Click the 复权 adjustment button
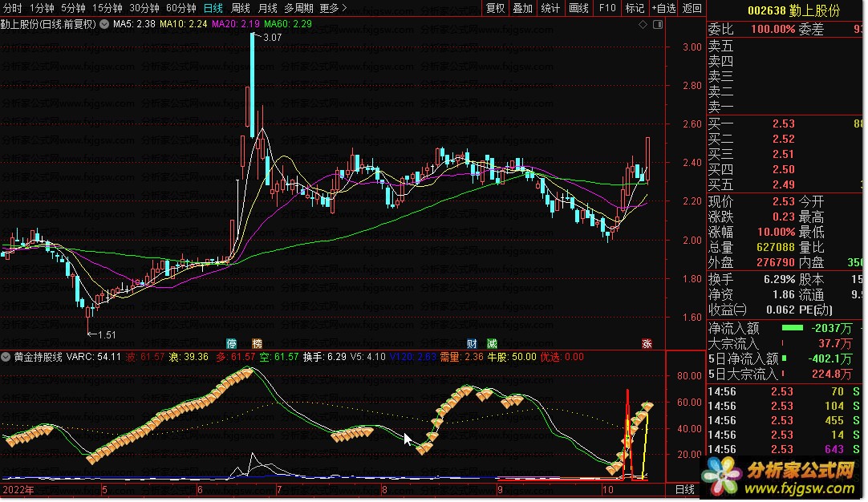This screenshot has width=868, height=502. point(496,8)
